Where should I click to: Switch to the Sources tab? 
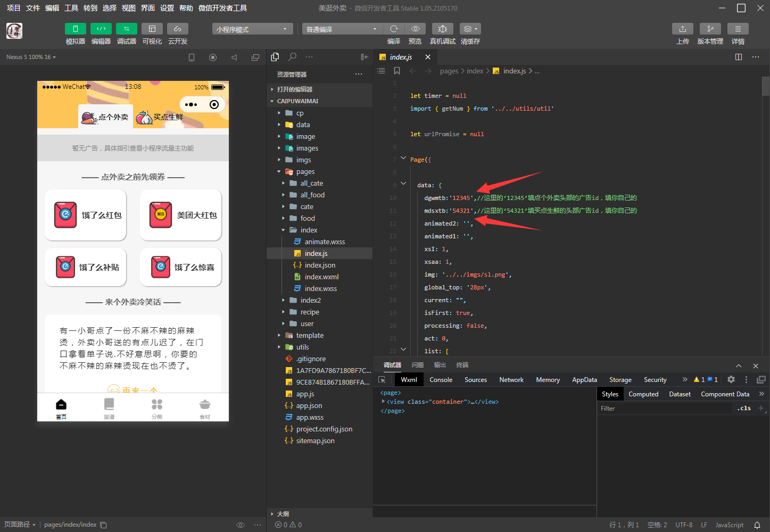pyautogui.click(x=476, y=379)
